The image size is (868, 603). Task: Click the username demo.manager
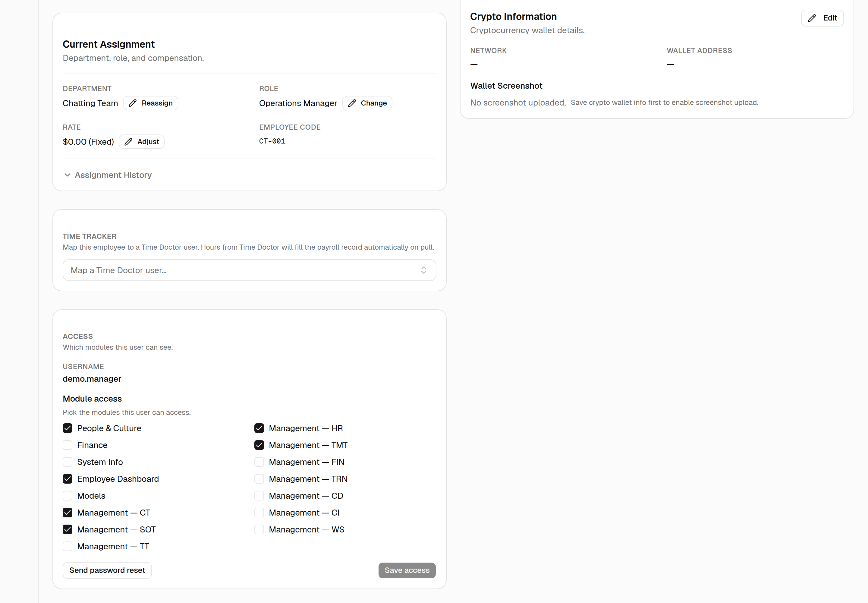[92, 379]
